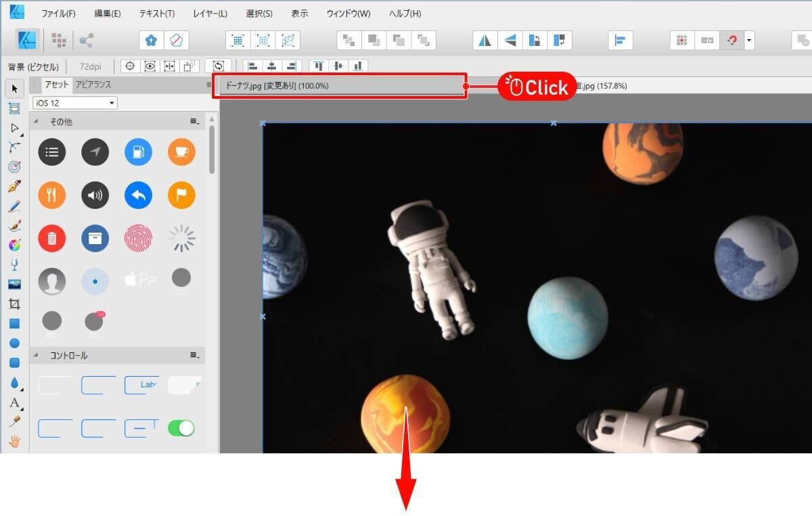Open the レイヤー(L) menu
This screenshot has width=812, height=516.
tap(210, 14)
